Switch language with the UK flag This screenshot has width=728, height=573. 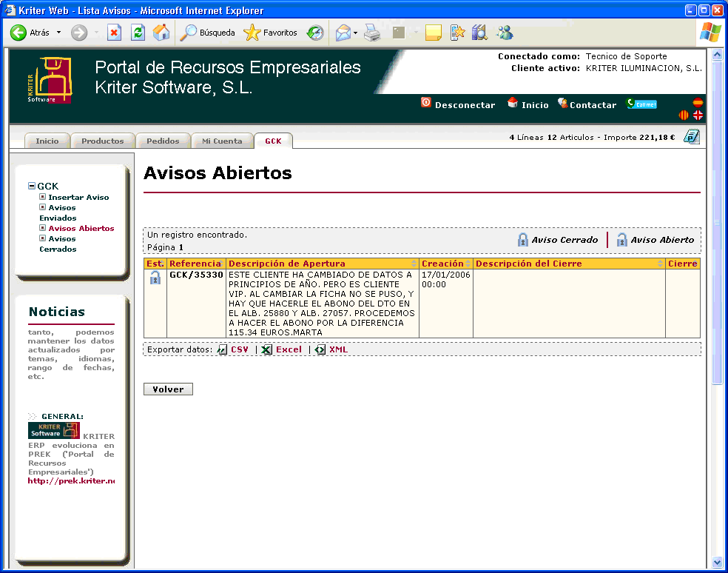pyautogui.click(x=698, y=115)
